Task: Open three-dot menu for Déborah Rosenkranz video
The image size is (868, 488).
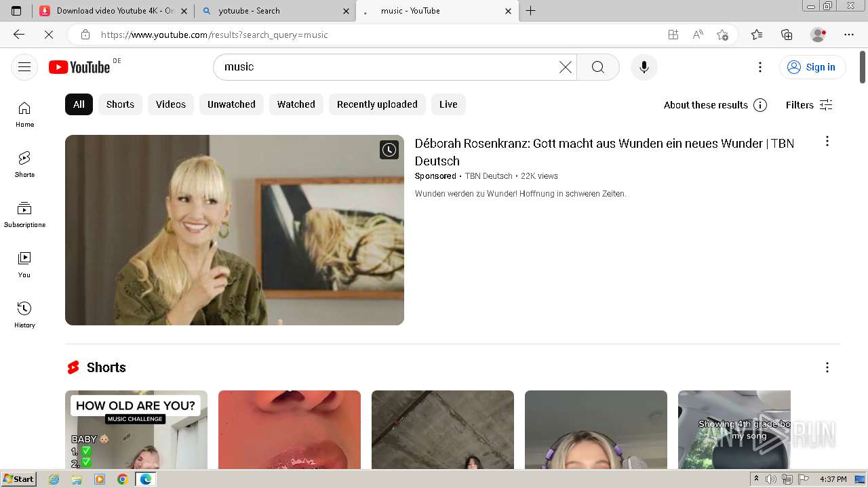Action: click(x=827, y=141)
